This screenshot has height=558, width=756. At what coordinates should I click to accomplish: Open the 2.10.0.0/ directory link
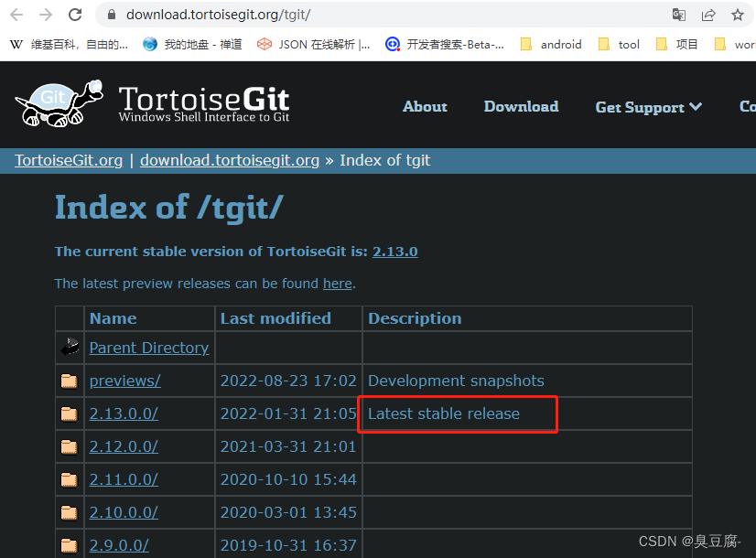(x=124, y=511)
